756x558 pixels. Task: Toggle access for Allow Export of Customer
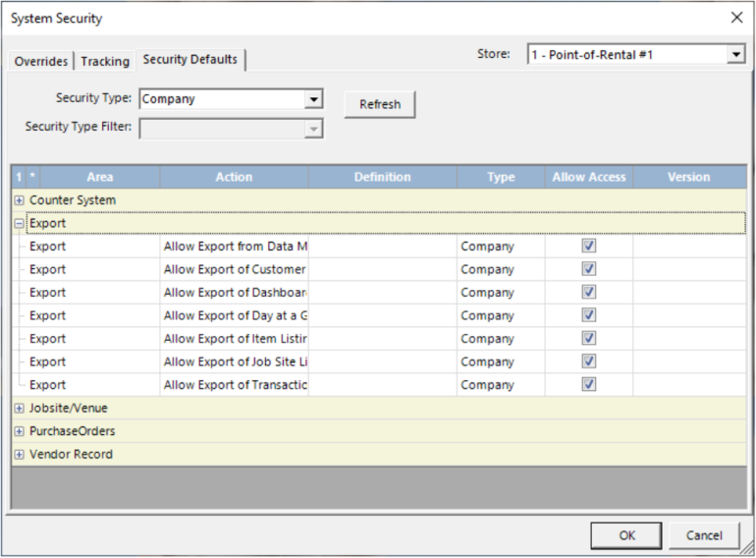point(589,269)
